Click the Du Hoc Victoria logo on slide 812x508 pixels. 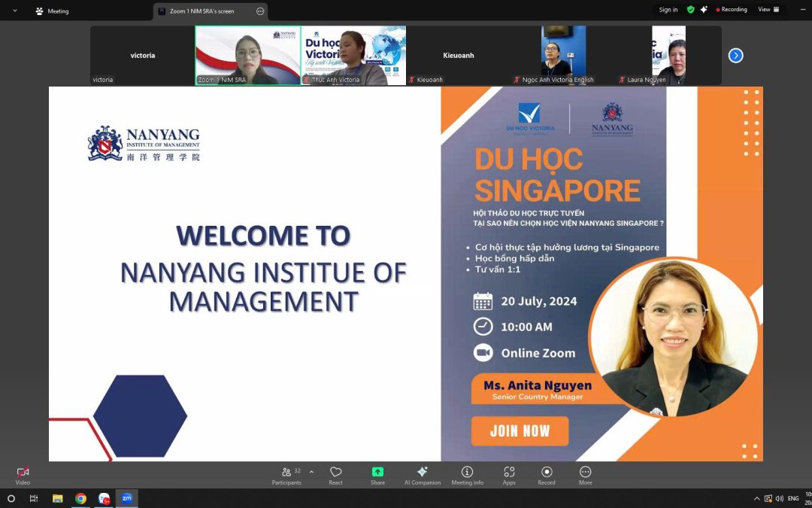click(x=530, y=119)
